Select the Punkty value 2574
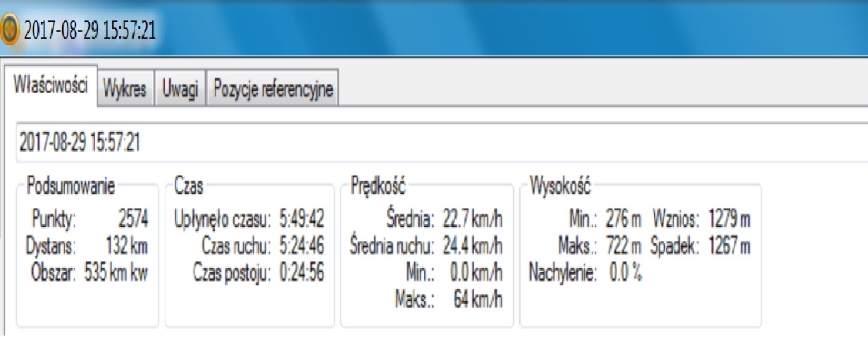868x337 pixels. point(132,219)
